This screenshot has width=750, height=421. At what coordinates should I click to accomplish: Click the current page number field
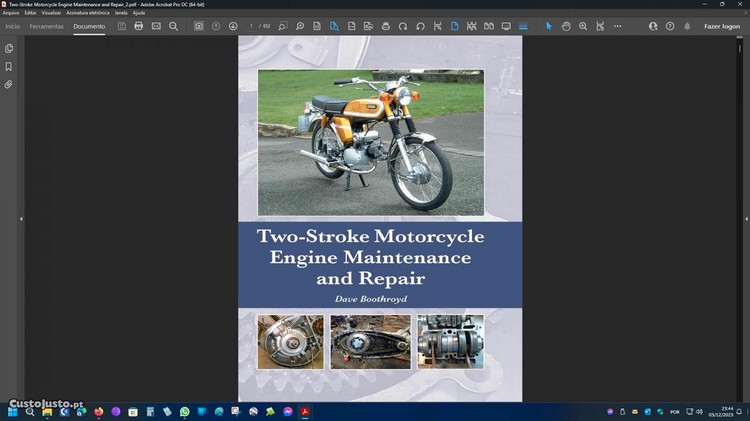click(251, 26)
